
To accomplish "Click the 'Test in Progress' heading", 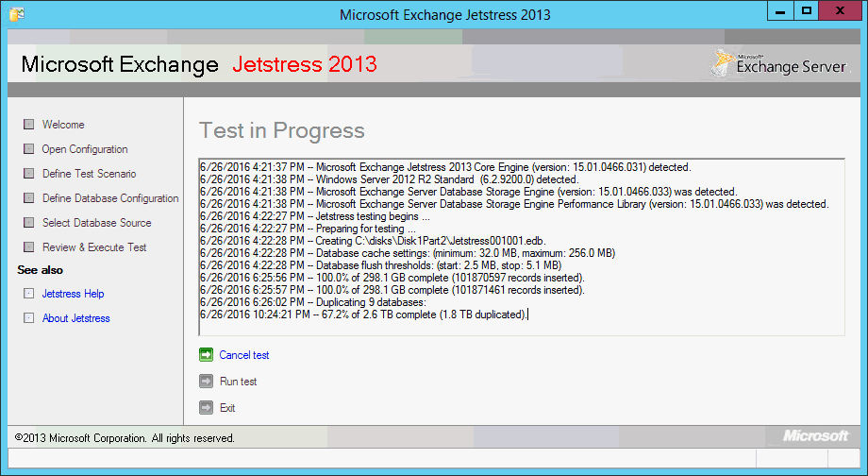I will (x=282, y=130).
